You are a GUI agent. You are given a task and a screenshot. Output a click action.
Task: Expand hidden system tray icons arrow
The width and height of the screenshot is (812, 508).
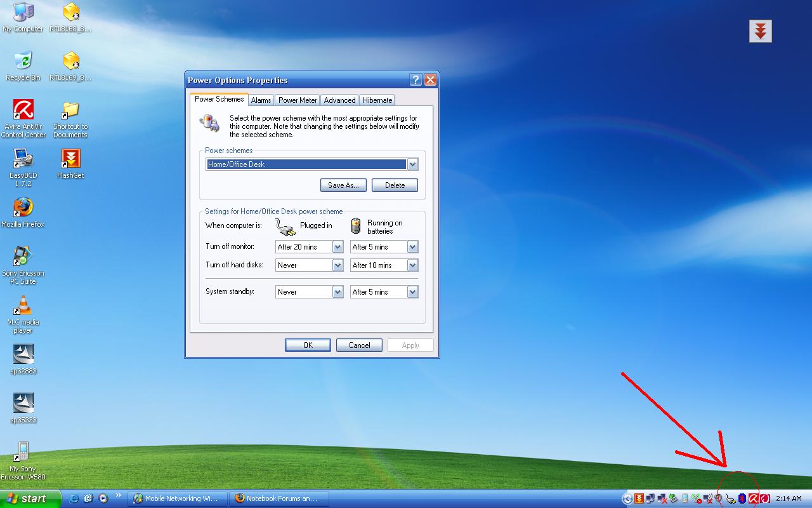point(628,499)
